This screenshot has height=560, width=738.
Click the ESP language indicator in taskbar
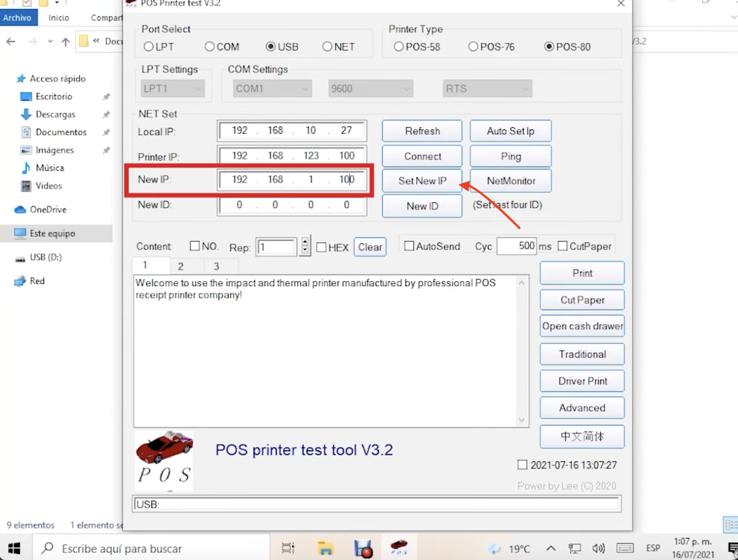tap(653, 548)
